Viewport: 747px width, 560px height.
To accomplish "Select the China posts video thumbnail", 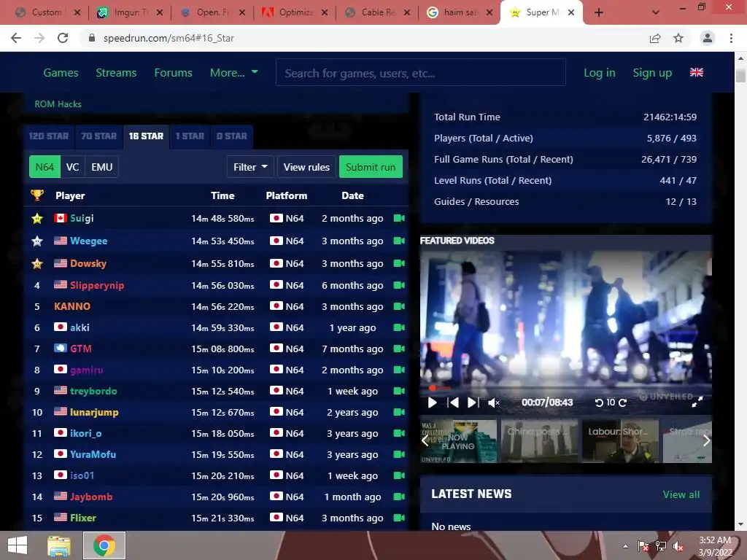I will [x=539, y=441].
